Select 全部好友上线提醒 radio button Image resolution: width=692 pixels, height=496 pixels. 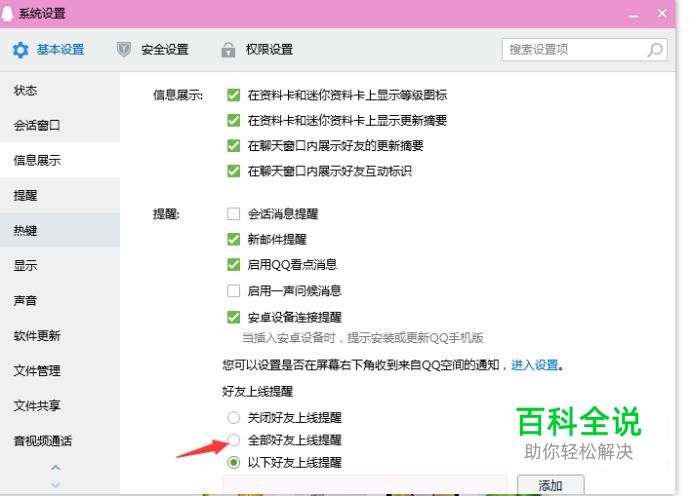(x=233, y=440)
